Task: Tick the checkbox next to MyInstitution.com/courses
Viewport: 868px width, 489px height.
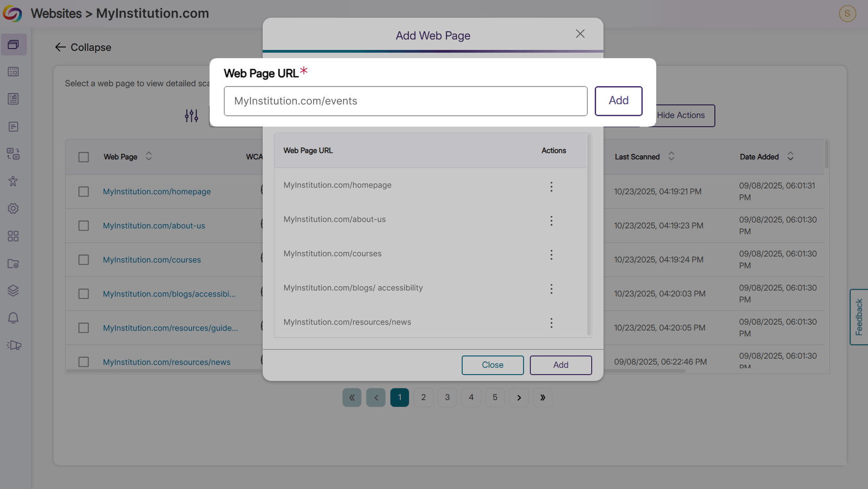Action: [x=84, y=259]
